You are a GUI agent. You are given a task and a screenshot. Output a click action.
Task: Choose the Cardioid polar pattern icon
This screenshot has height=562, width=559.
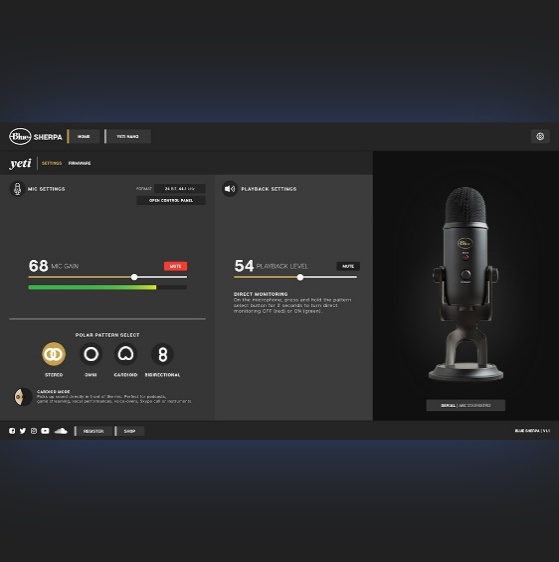pyautogui.click(x=126, y=354)
